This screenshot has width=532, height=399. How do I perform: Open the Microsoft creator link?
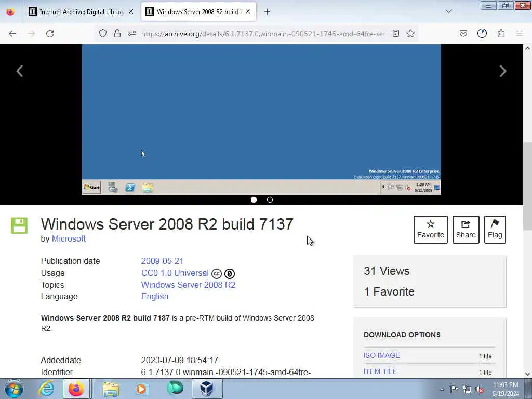69,239
